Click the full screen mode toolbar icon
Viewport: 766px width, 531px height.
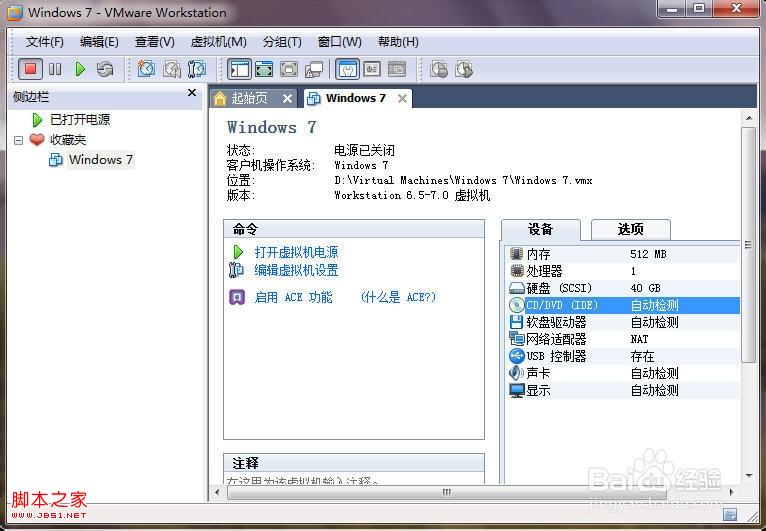(x=264, y=69)
